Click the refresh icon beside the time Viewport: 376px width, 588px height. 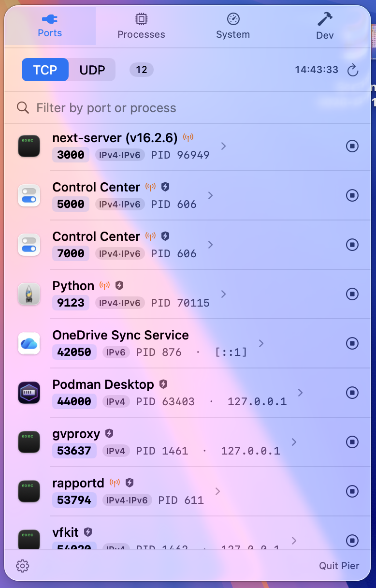click(353, 70)
